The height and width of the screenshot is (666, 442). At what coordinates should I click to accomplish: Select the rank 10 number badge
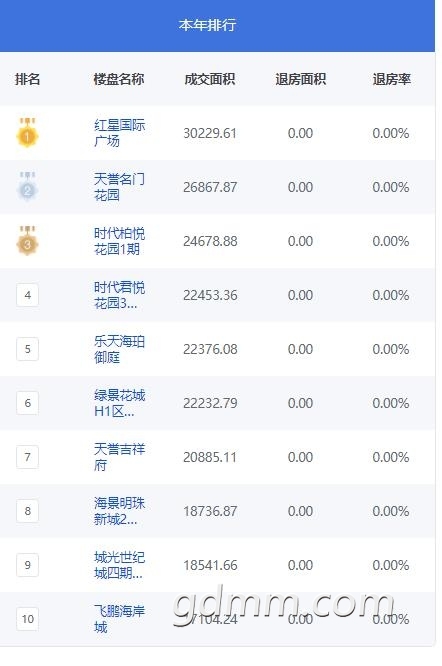[28, 619]
